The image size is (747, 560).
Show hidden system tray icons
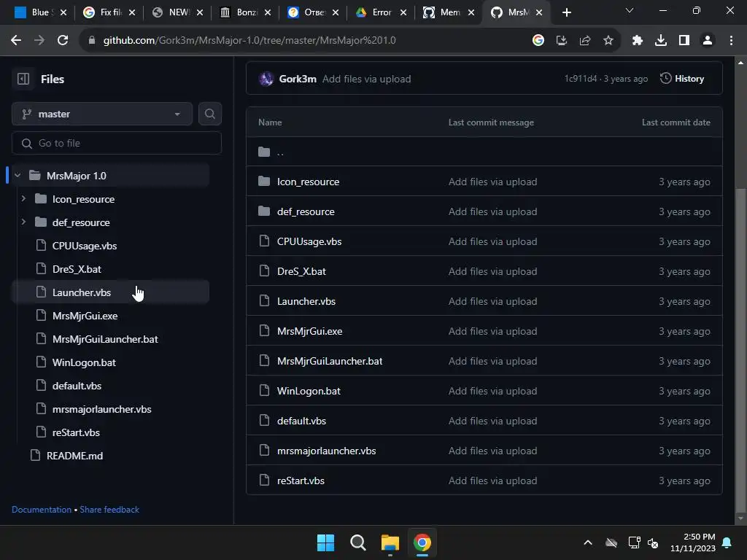[x=588, y=542]
